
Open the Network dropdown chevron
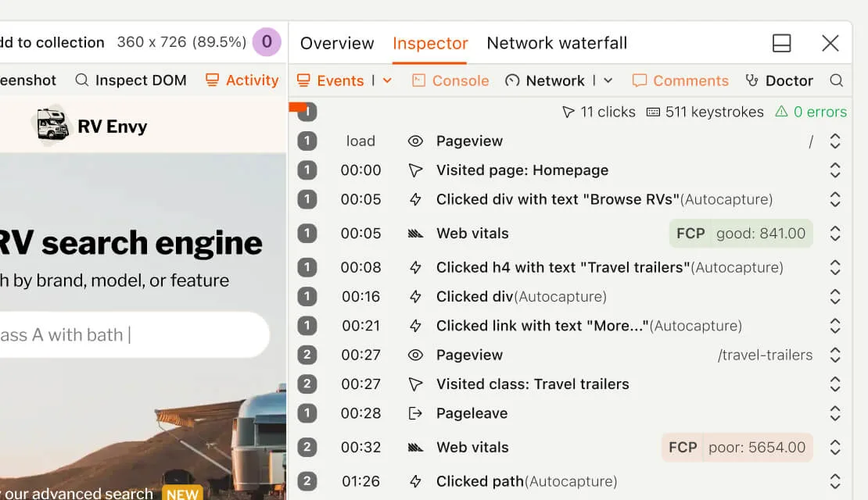click(608, 80)
